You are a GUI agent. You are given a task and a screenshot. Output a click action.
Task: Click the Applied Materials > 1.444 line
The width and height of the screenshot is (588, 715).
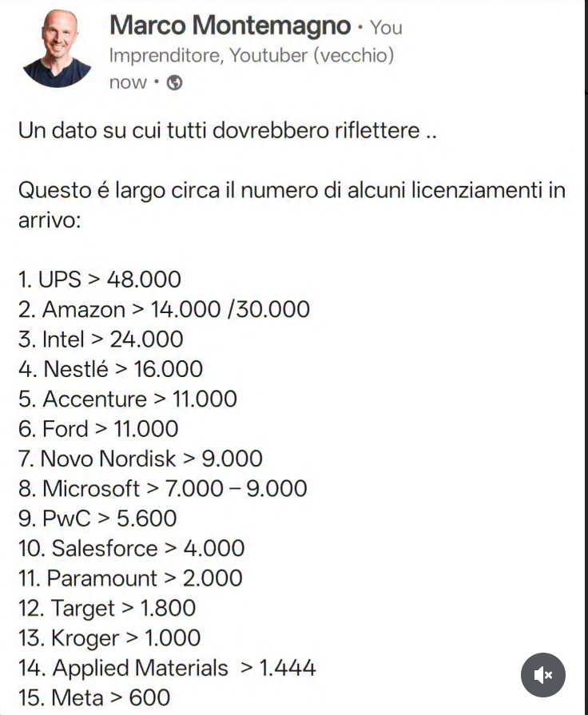point(167,668)
